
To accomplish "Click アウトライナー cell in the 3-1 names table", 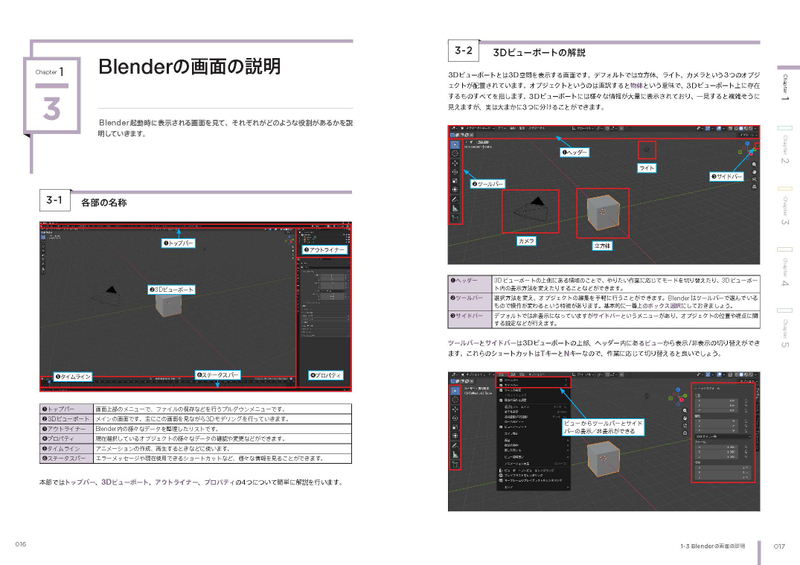I will [x=67, y=429].
